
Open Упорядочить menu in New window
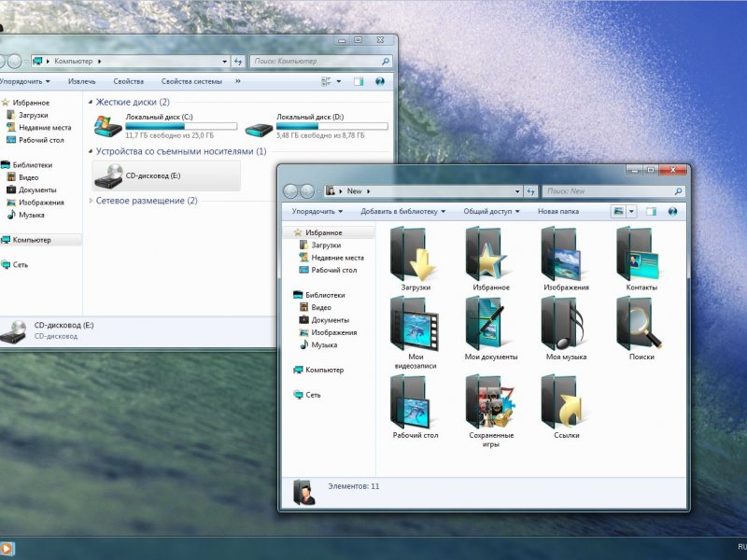[x=317, y=212]
